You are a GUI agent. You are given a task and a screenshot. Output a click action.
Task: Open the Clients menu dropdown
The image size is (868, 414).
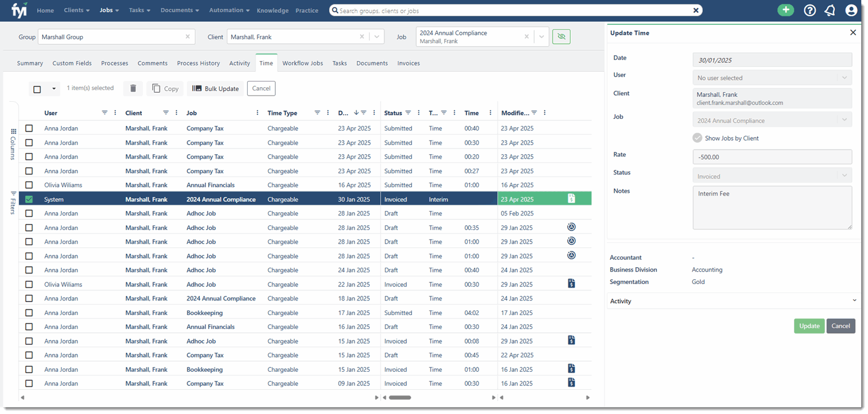tap(77, 10)
